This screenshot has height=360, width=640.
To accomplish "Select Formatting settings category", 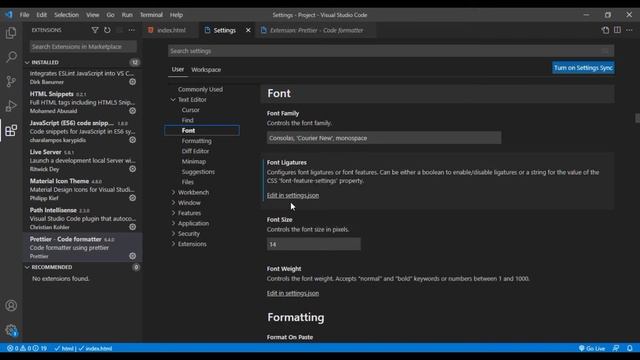I will click(197, 141).
